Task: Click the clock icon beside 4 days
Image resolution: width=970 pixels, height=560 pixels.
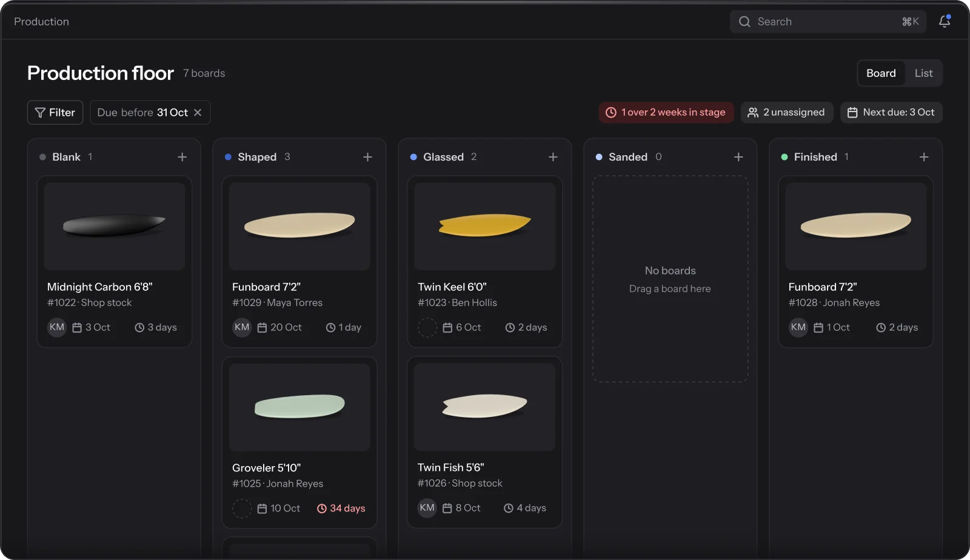Action: click(509, 508)
